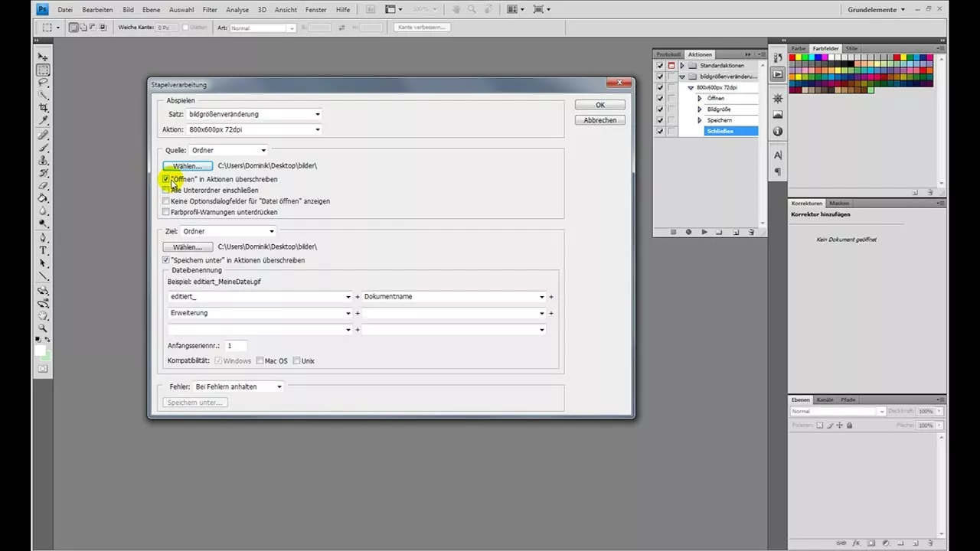The height and width of the screenshot is (551, 980).
Task: Expand the 'Öffnen' step in the action
Action: (699, 98)
